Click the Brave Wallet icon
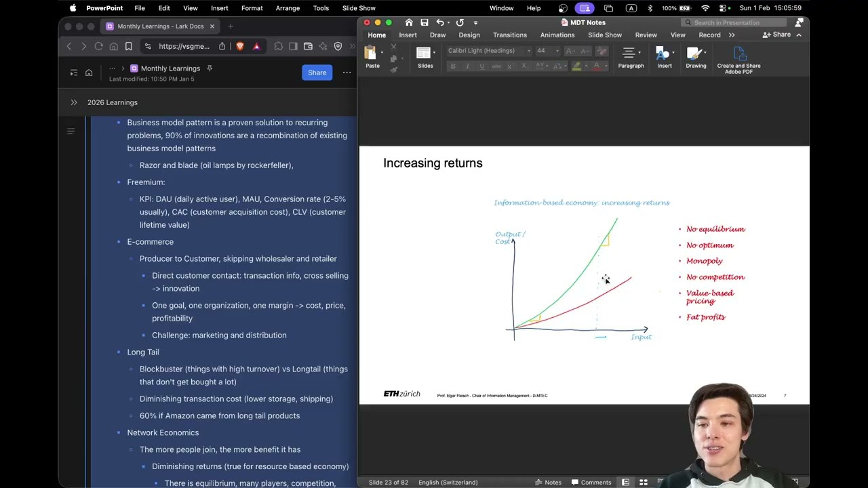The image size is (868, 488). pos(308,46)
